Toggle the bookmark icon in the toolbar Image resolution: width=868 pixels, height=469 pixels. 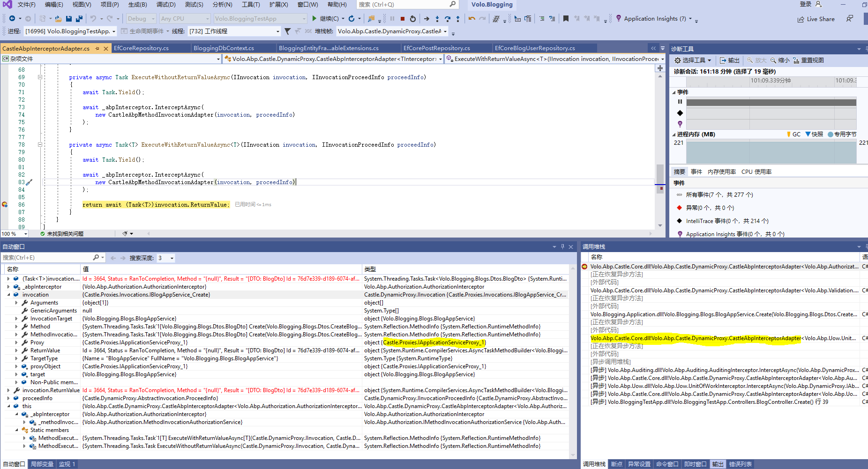point(566,19)
